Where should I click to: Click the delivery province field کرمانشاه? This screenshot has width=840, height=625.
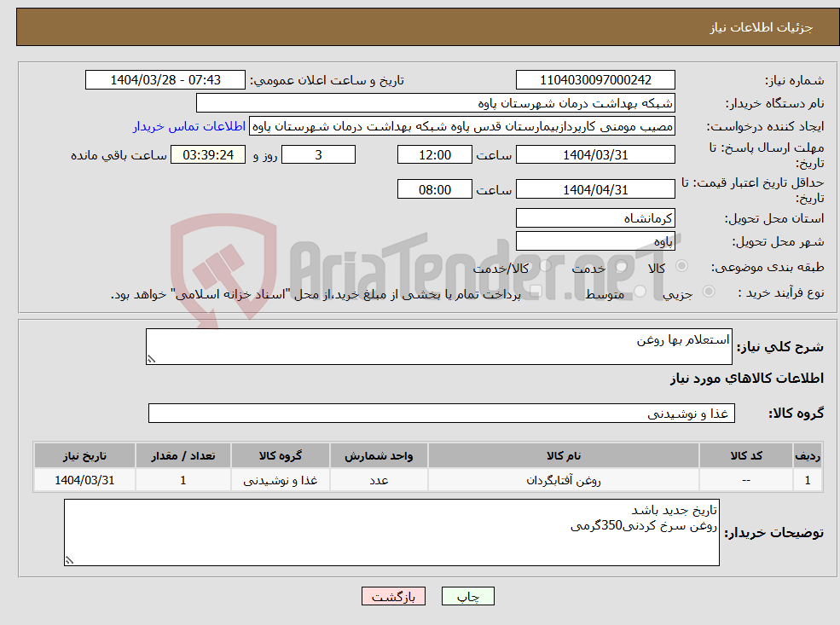pos(595,218)
